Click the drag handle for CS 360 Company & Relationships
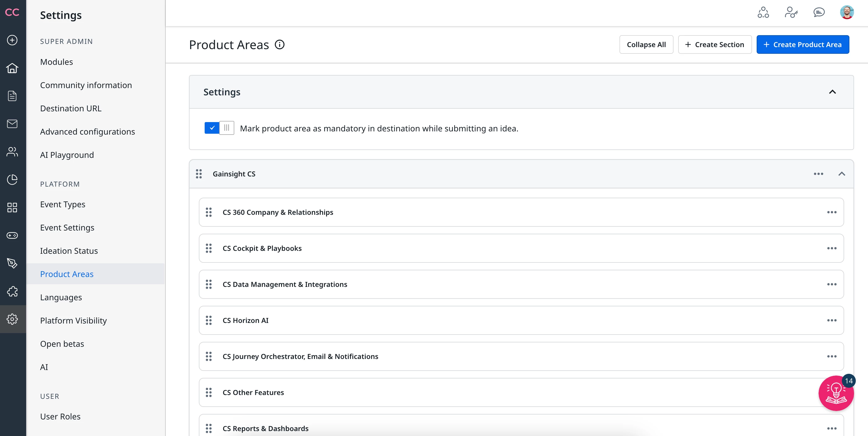This screenshot has width=868, height=436. pos(209,212)
